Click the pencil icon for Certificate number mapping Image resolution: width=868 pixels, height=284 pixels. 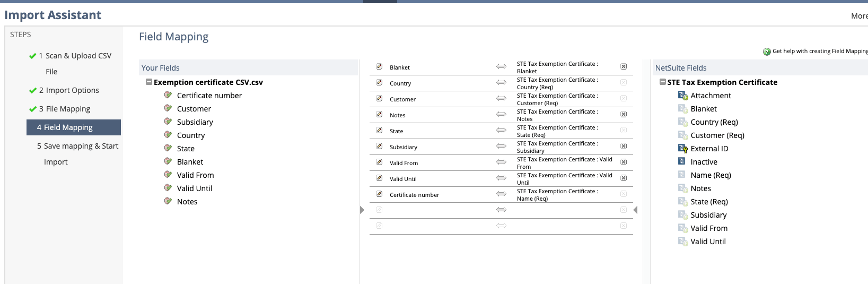[379, 194]
